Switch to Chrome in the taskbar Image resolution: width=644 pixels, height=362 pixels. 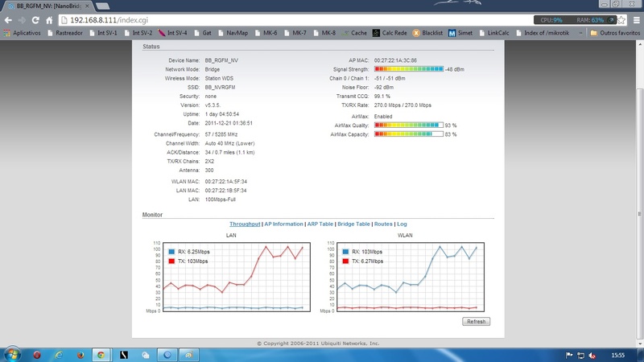point(101,355)
